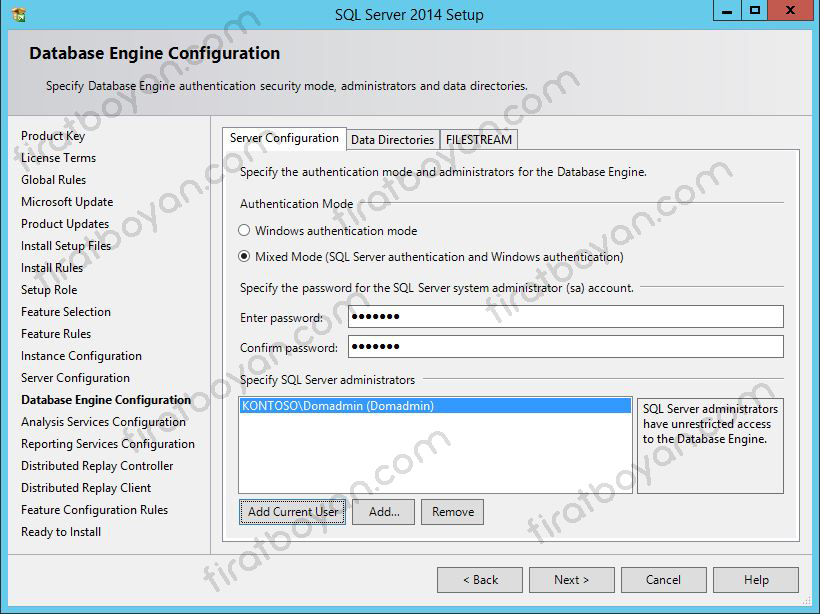820x614 pixels.
Task: Switch to the Server Configuration tab
Action: 284,139
